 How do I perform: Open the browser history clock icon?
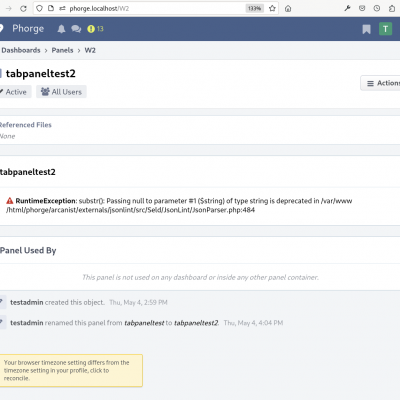[377, 8]
